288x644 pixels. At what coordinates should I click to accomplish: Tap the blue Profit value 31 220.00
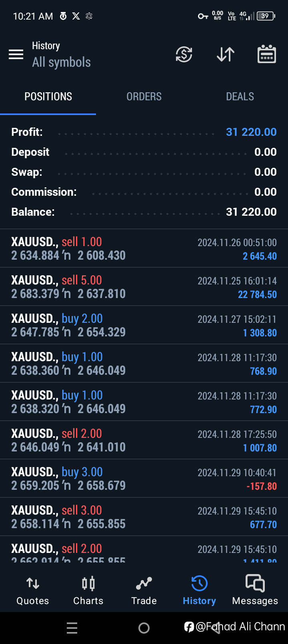tap(251, 132)
